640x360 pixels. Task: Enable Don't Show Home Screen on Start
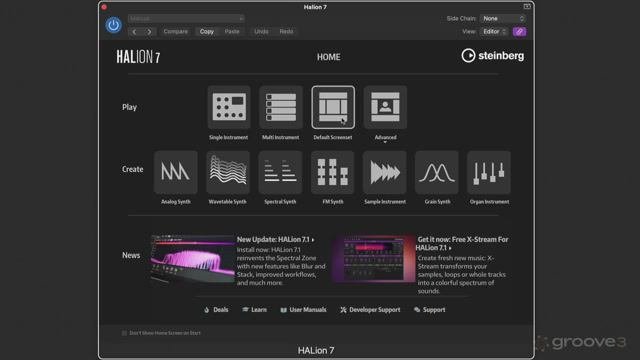124,333
